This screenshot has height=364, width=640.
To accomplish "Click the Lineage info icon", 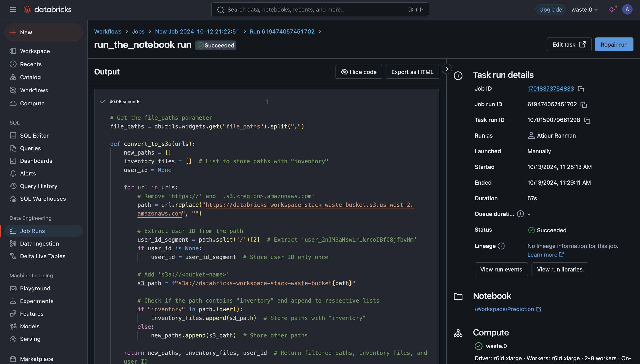I will 501,246.
